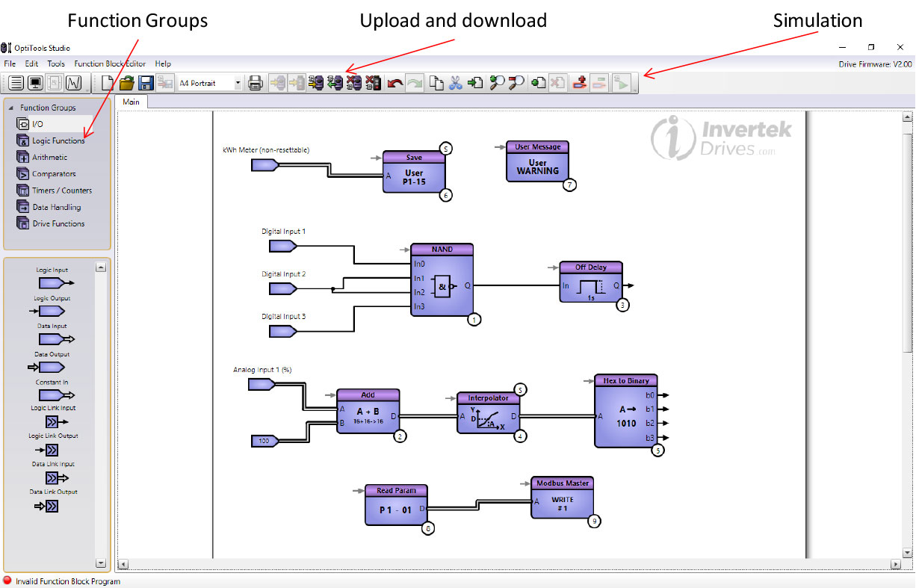Click the Drive Firmware: V2.00 label
916x588 pixels.
coord(875,65)
